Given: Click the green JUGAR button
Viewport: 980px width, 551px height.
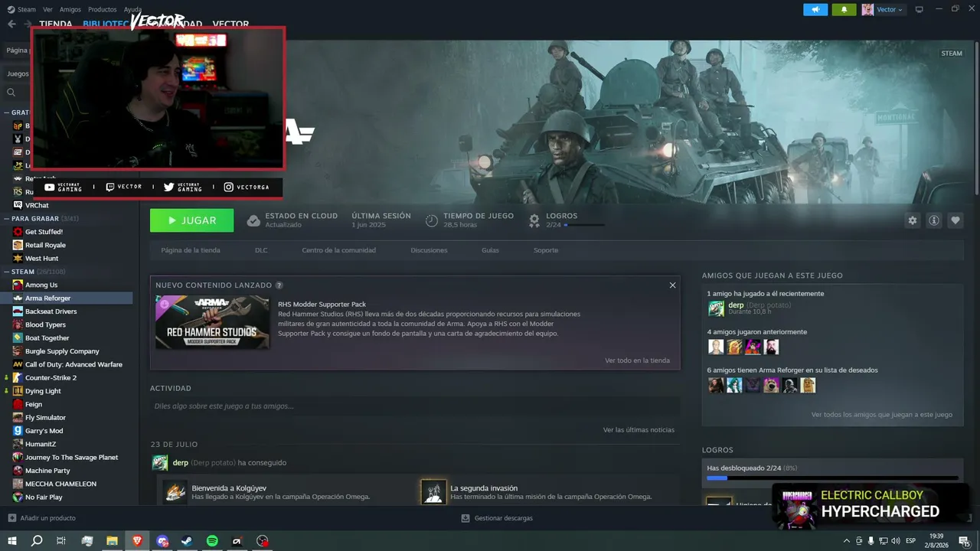Looking at the screenshot, I should pyautogui.click(x=191, y=220).
